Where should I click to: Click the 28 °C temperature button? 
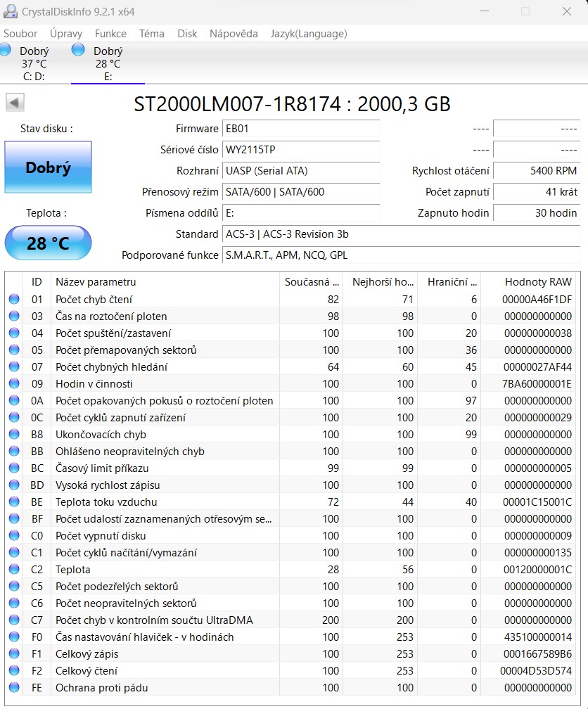pos(48,243)
